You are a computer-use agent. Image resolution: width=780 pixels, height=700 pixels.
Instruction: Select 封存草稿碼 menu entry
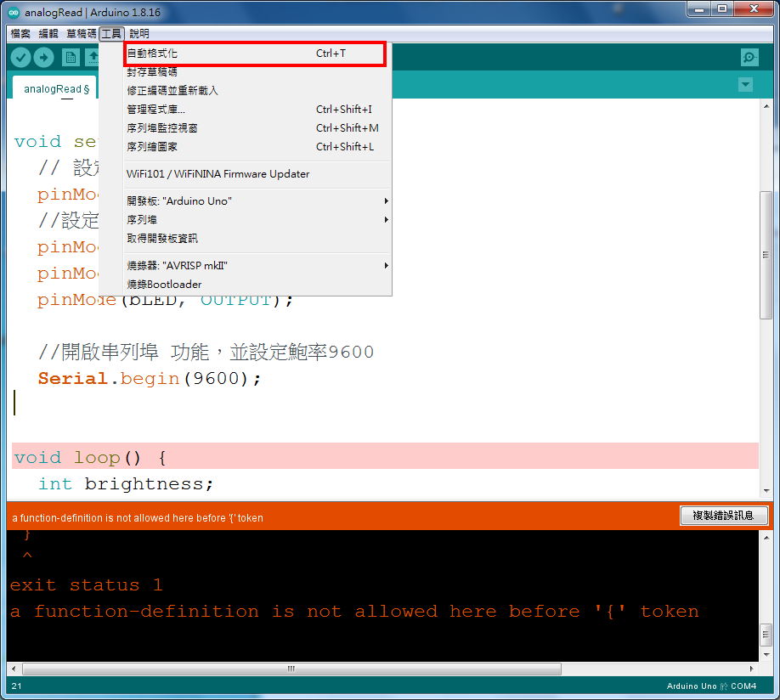(257, 72)
